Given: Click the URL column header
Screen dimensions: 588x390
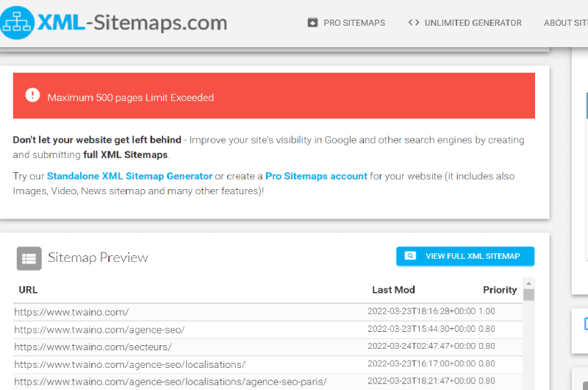Looking at the screenshot, I should 28,290.
